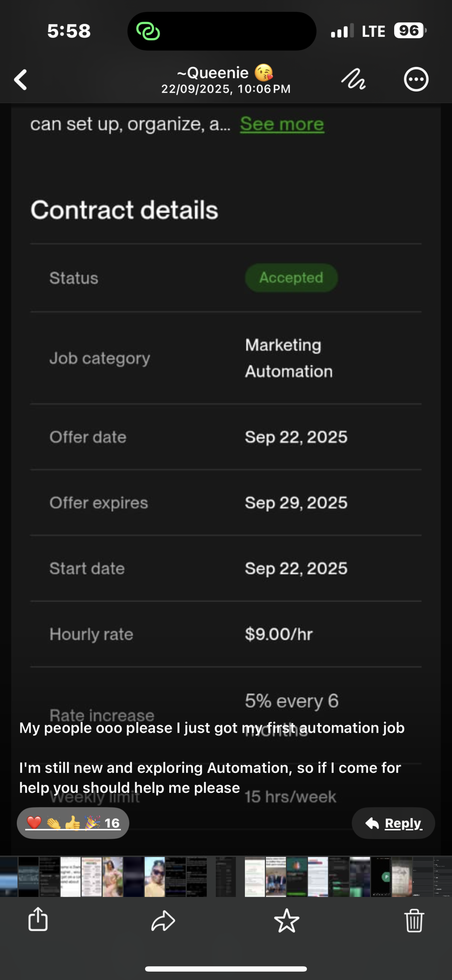
Task: Star this media with the star icon
Action: tap(287, 920)
